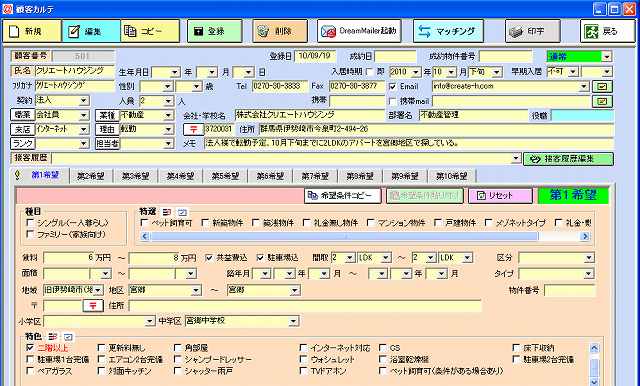The height and width of the screenshot is (386, 640).
Task: Open the 職業 dropdown showing 会社員
Action: click(x=84, y=115)
